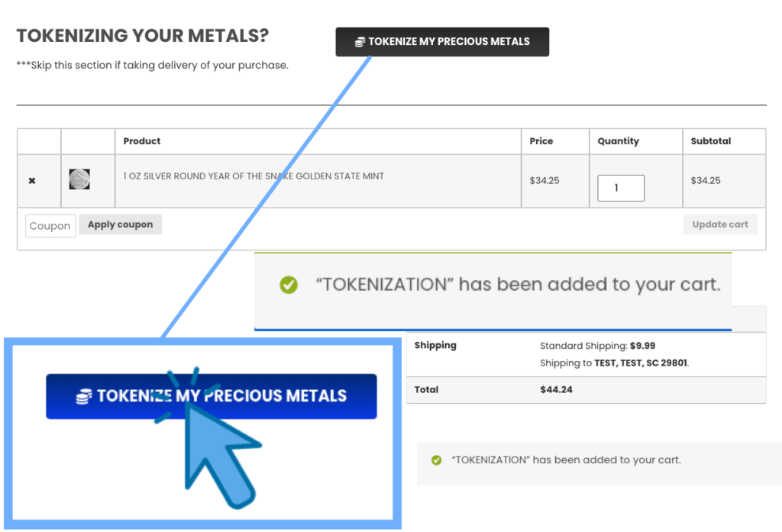Viewport: 782px width, 532px height.
Task: Remove the silver round item with X
Action: coord(32,180)
